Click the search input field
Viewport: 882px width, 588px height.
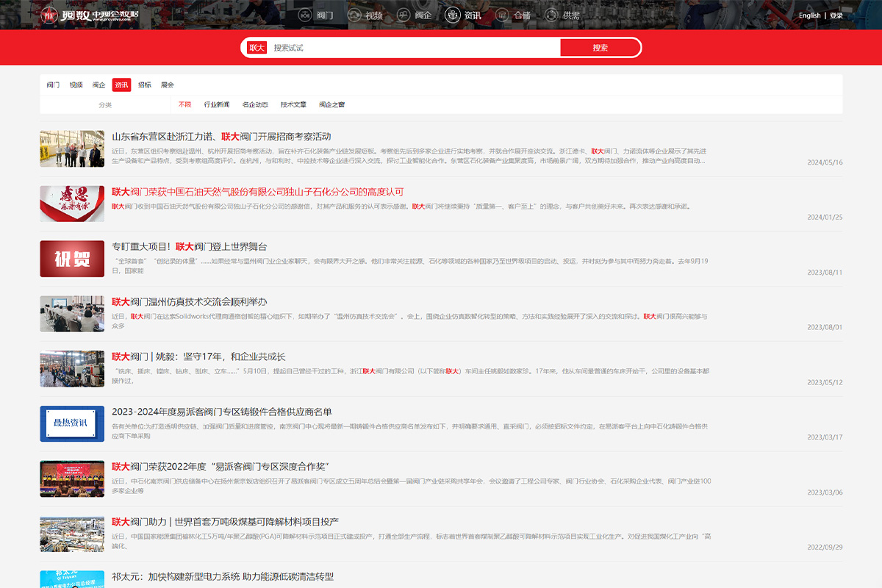click(x=412, y=48)
